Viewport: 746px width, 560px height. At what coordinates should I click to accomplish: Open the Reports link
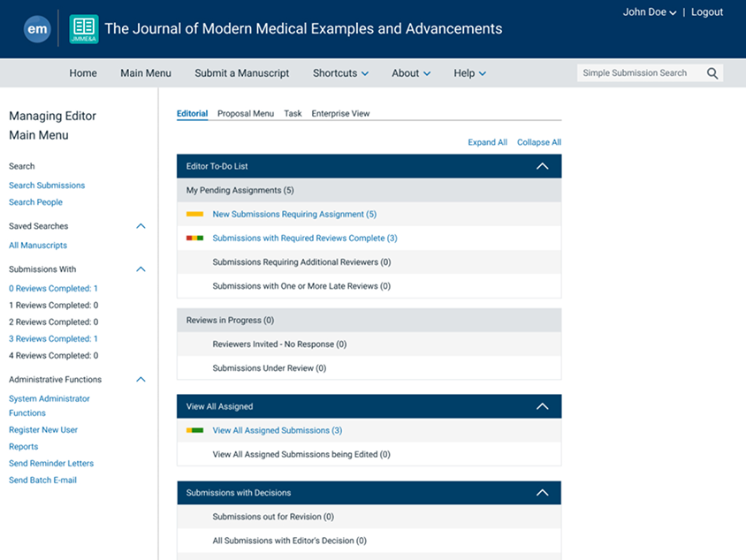pos(23,447)
